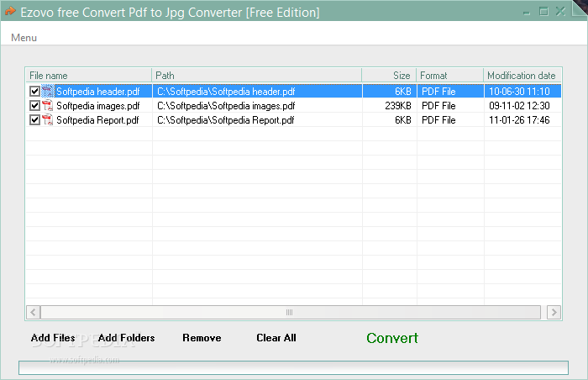Click path C:\Softpedia\Softpedia Report.pdf
Screen dimensions: 588x380
tap(226, 119)
